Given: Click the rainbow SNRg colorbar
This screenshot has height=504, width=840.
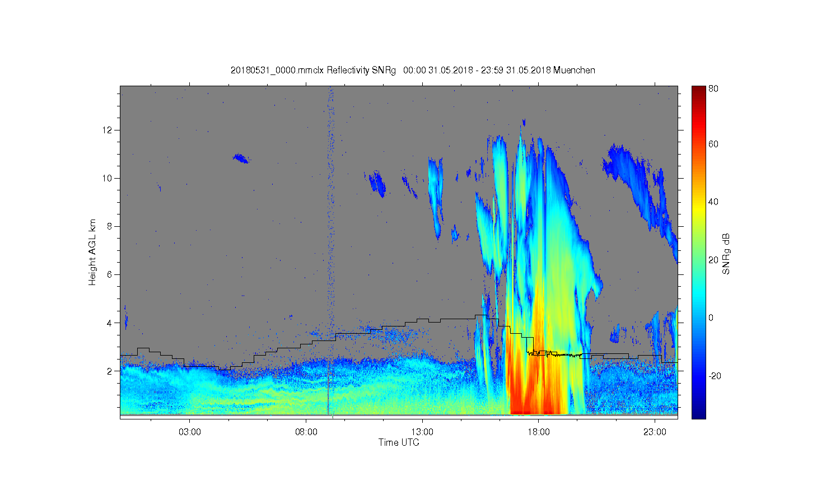Looking at the screenshot, I should pos(698,252).
